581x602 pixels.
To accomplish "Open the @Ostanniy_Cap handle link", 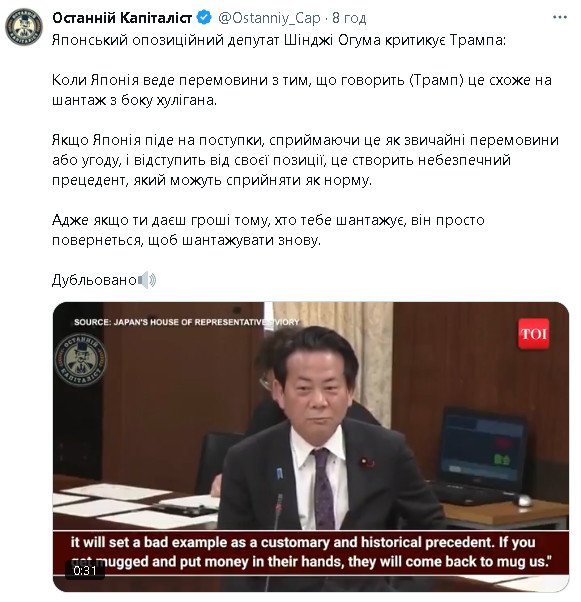I will point(269,18).
